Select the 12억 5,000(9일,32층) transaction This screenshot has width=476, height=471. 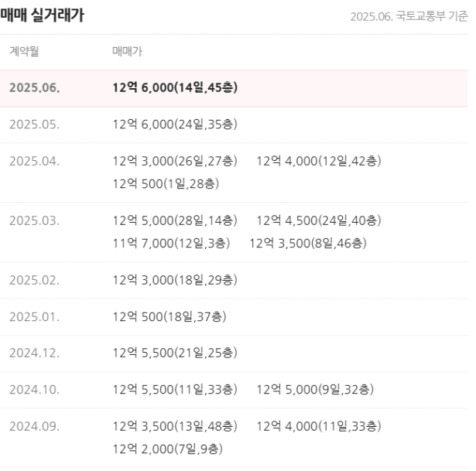315,390
